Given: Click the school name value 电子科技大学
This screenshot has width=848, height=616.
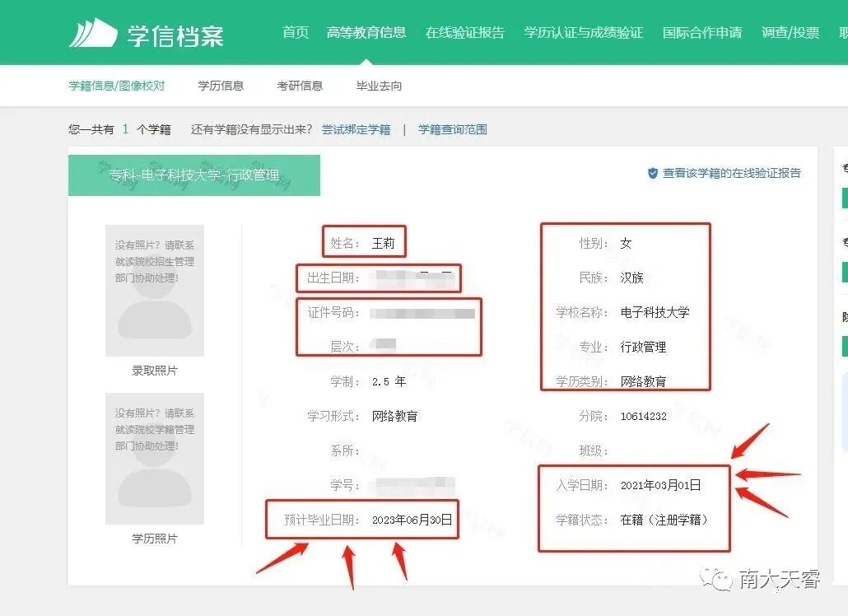Looking at the screenshot, I should [x=655, y=313].
